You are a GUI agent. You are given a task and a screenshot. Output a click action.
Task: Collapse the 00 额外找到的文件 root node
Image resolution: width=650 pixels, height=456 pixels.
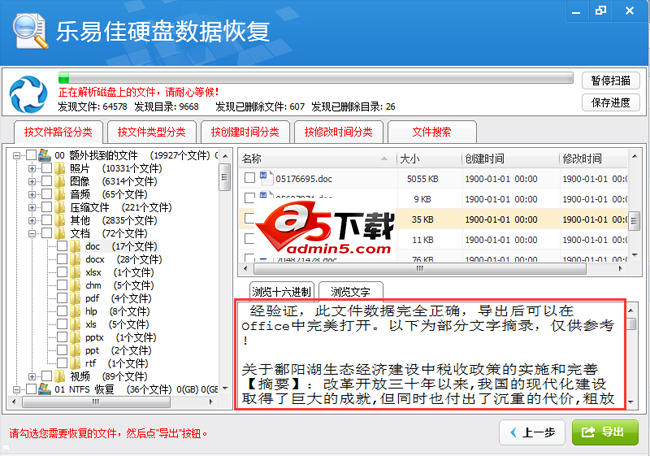(x=17, y=155)
